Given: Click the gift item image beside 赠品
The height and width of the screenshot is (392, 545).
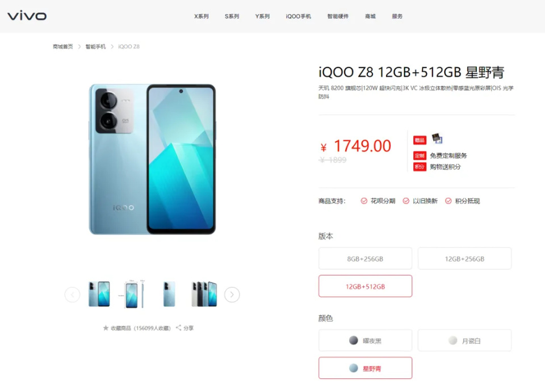Looking at the screenshot, I should point(437,138).
